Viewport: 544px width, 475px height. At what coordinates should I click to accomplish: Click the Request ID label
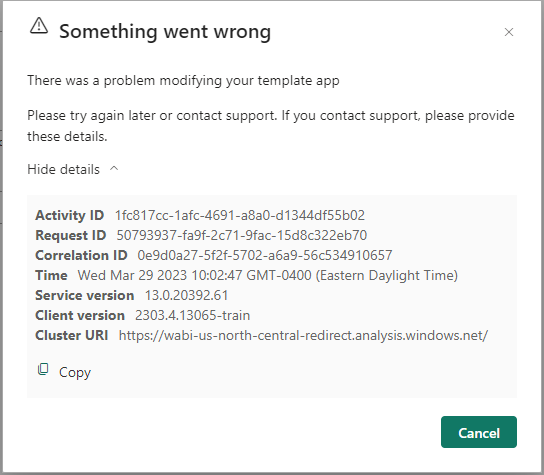point(70,235)
